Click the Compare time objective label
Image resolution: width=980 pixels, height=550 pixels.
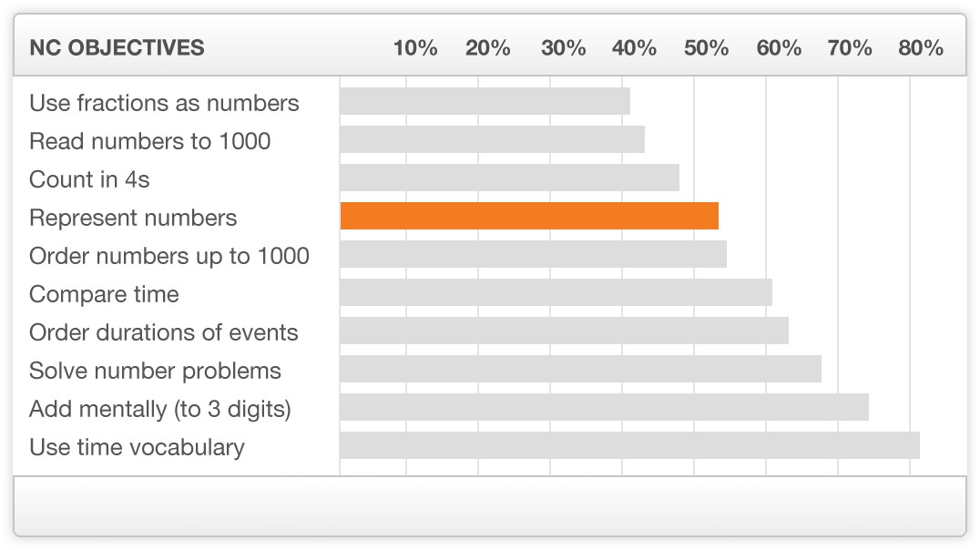pos(105,294)
